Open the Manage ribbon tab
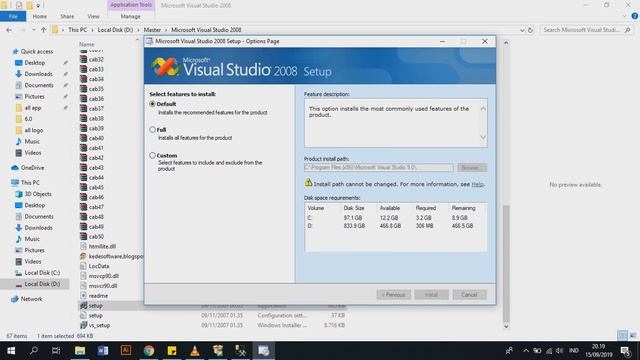The height and width of the screenshot is (360, 640). coord(131,16)
